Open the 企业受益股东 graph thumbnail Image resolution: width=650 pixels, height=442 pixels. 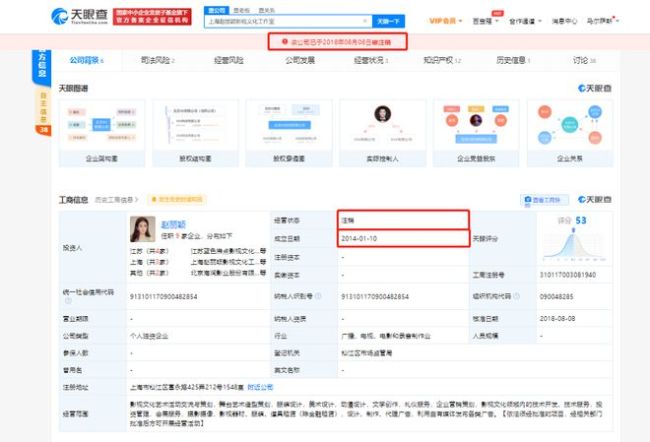476,133
